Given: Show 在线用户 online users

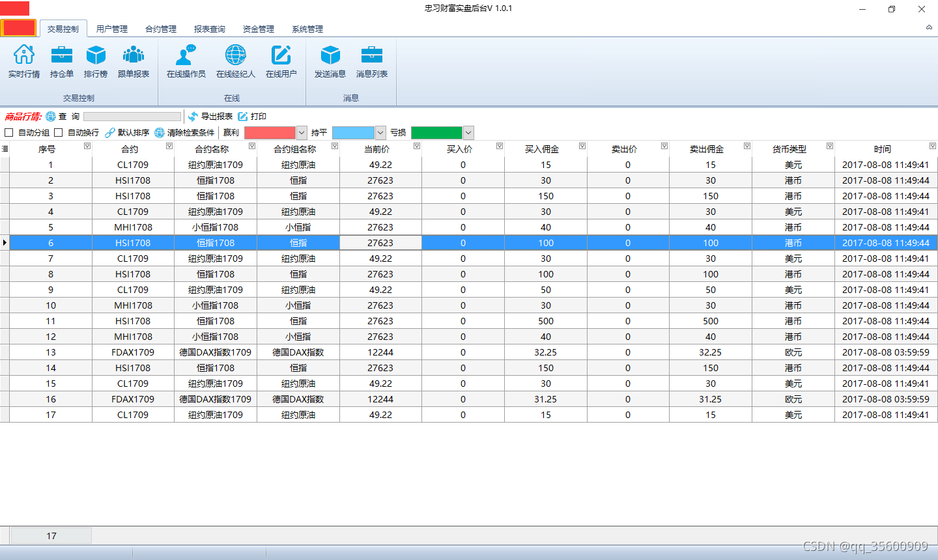Looking at the screenshot, I should (x=281, y=55).
